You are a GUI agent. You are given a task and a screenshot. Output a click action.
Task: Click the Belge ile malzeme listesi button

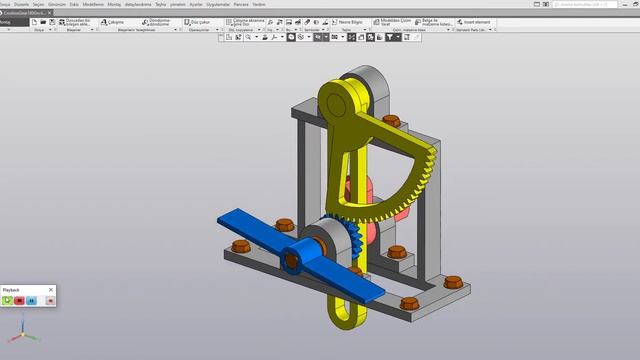[433, 22]
